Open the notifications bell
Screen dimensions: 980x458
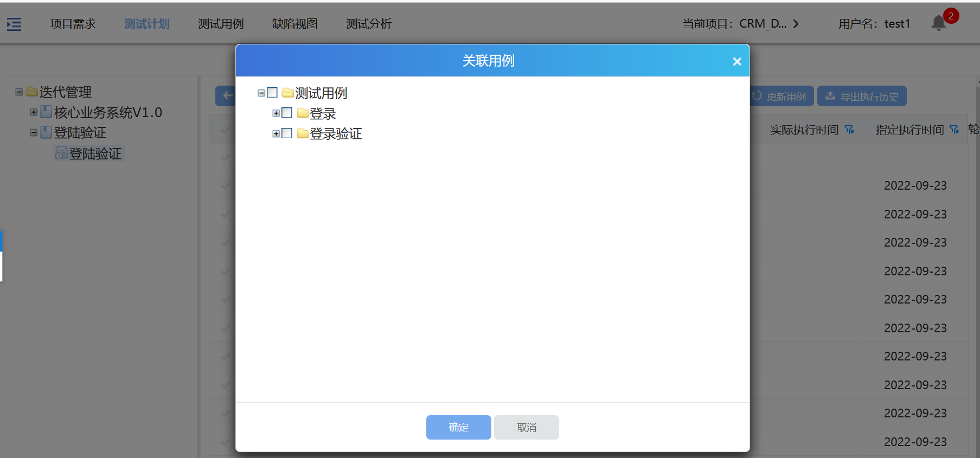coord(939,23)
